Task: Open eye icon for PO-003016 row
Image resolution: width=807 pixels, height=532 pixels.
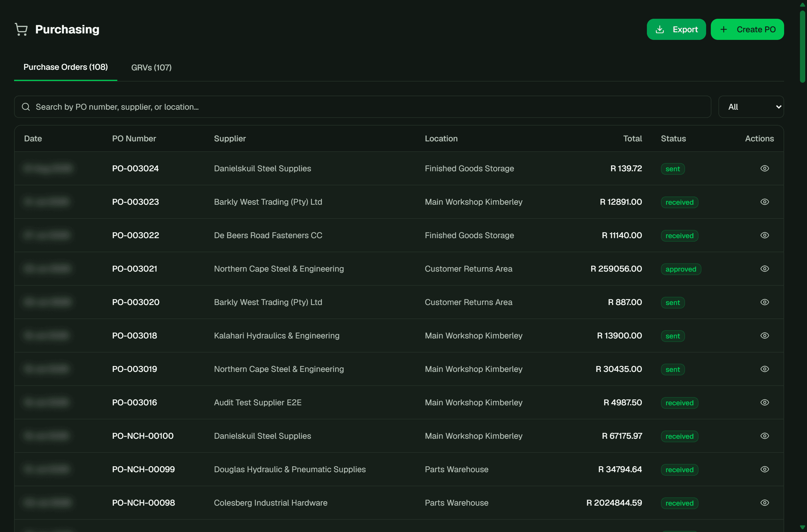Action: coord(764,402)
